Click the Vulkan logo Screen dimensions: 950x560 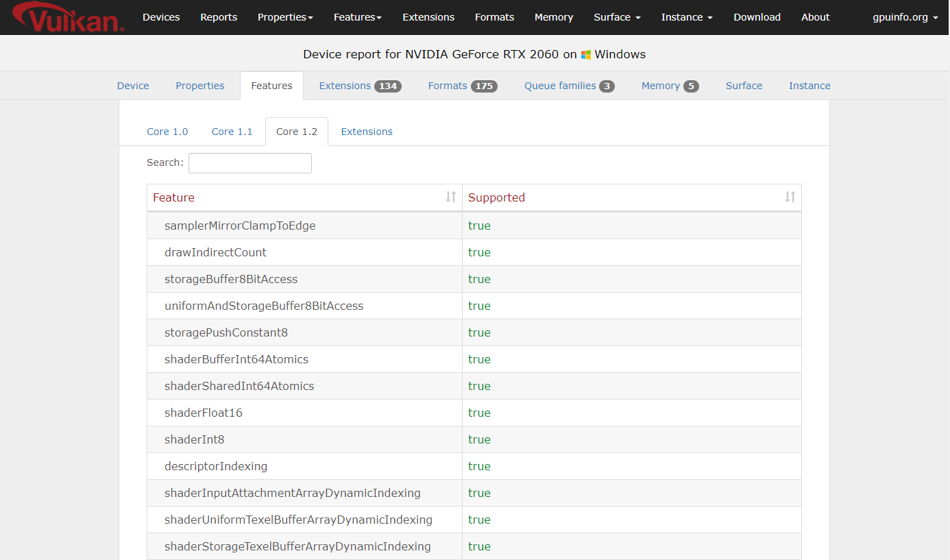[x=67, y=18]
